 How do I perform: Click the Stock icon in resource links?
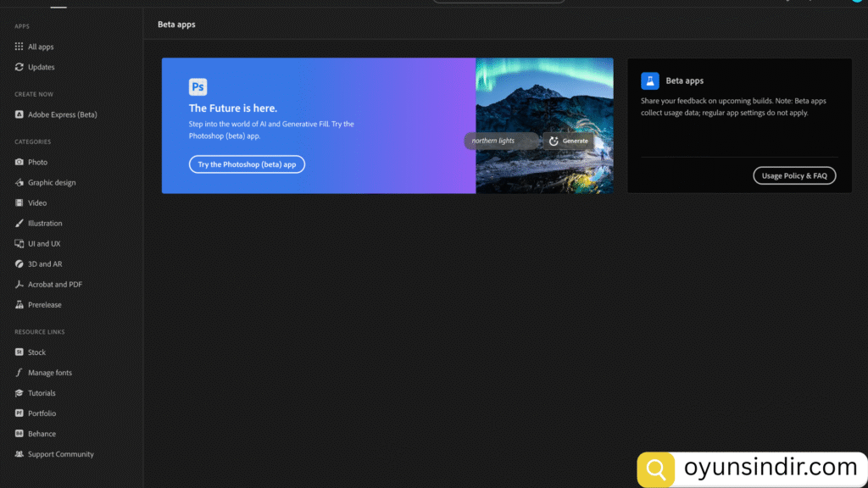click(19, 352)
